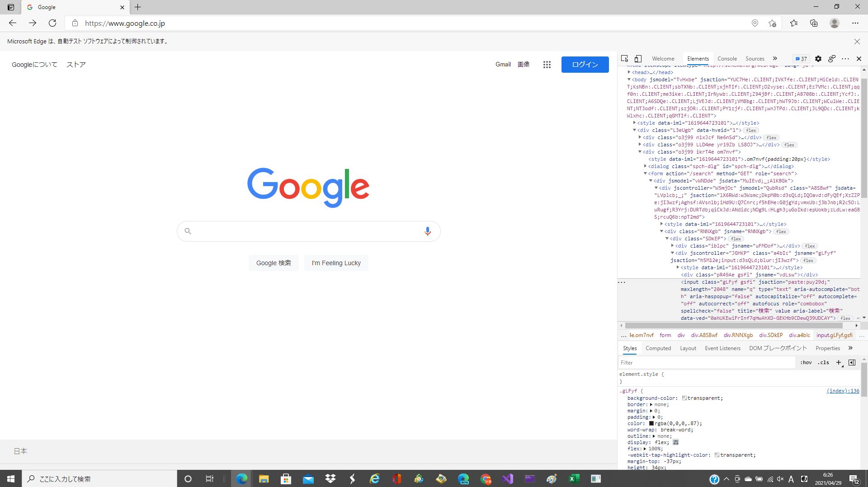Screen dimensions: 868x487
Task: Open the DevTools feedback icon
Action: coord(832,59)
